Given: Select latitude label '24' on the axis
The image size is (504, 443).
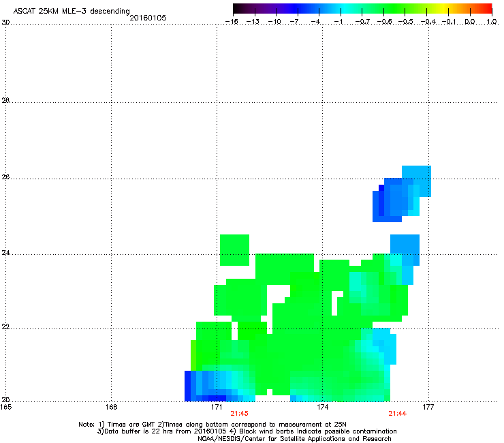Looking at the screenshot, I should 5,253.
